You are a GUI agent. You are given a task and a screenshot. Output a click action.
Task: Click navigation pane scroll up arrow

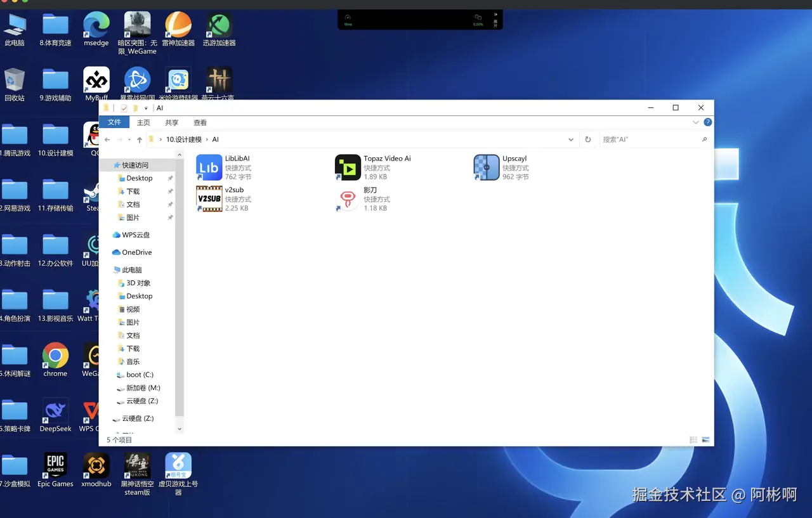pyautogui.click(x=180, y=155)
